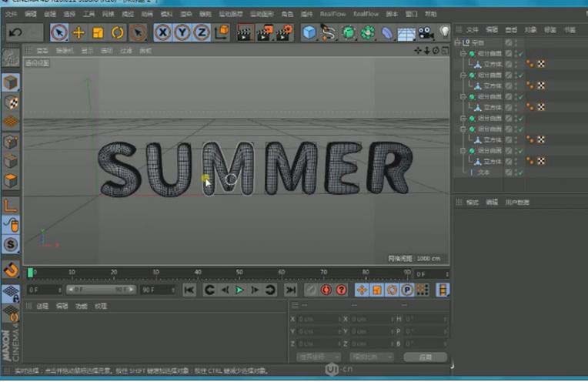Click frame 50 on the timeline ruler

[239, 273]
